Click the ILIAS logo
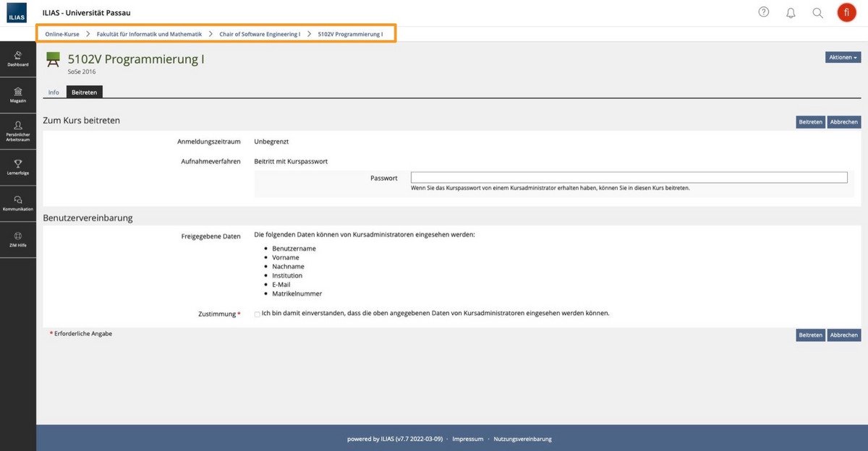Image resolution: width=868 pixels, height=451 pixels. coord(17,12)
